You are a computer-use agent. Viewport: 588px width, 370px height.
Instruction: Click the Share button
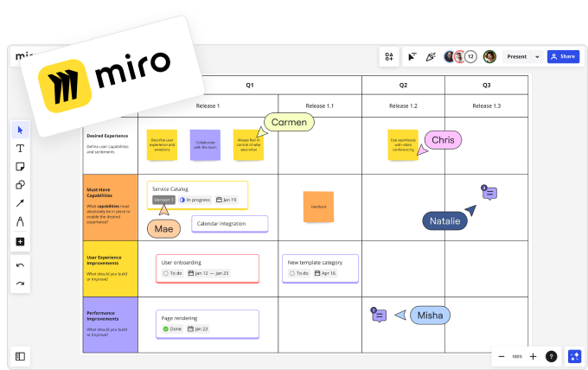563,56
